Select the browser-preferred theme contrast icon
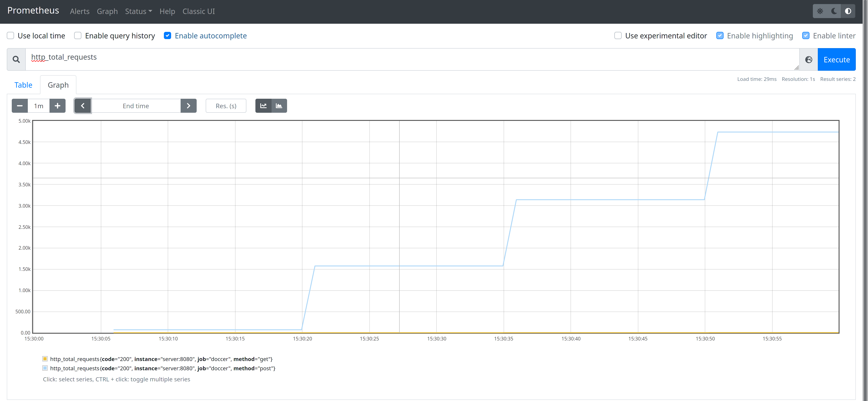The width and height of the screenshot is (868, 401). pyautogui.click(x=848, y=11)
